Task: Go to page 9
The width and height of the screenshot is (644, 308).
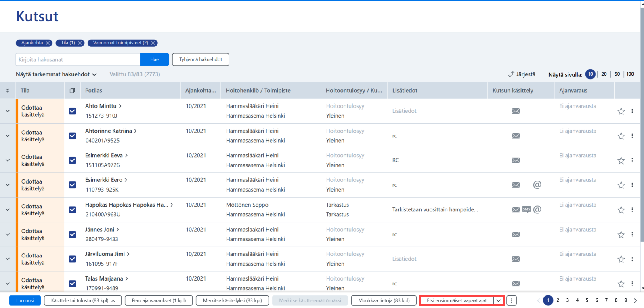Action: click(626, 300)
